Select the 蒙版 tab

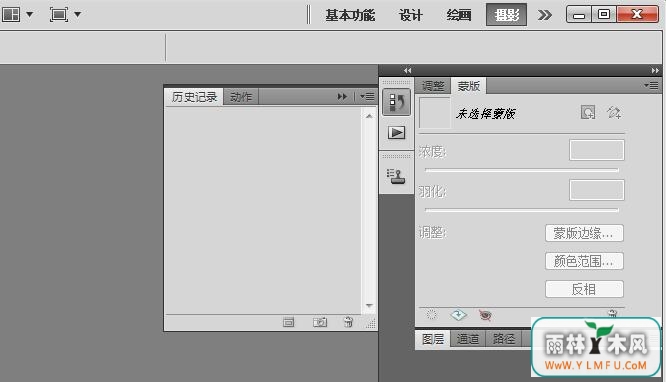(468, 86)
